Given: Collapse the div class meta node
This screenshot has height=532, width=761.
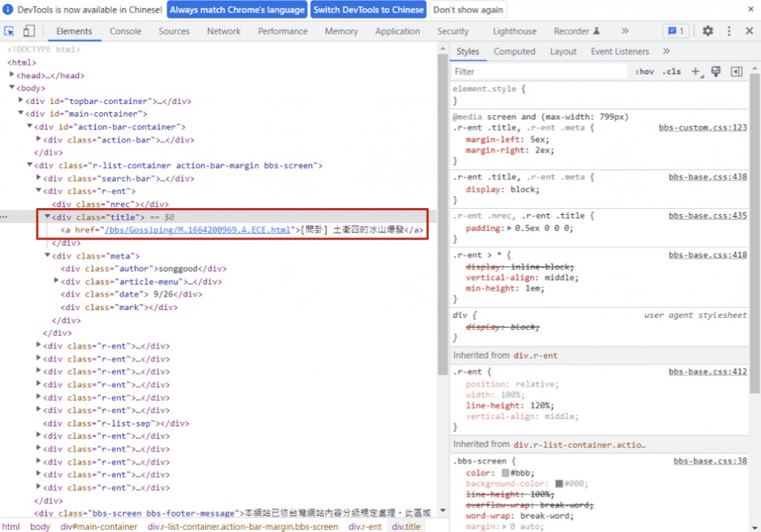Looking at the screenshot, I should [x=47, y=255].
